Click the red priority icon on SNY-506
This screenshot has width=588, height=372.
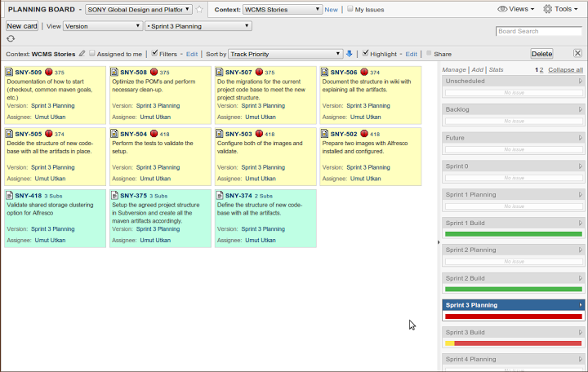tap(364, 72)
